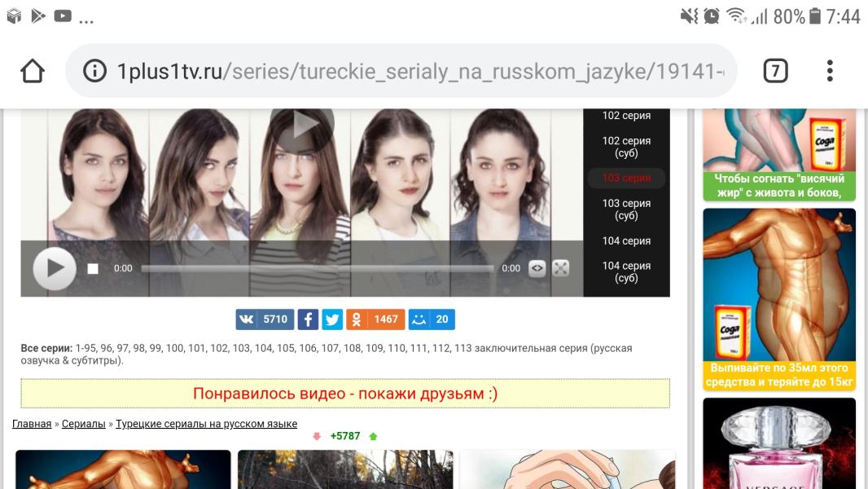Tap the address bar URL field
868x489 pixels.
click(401, 71)
